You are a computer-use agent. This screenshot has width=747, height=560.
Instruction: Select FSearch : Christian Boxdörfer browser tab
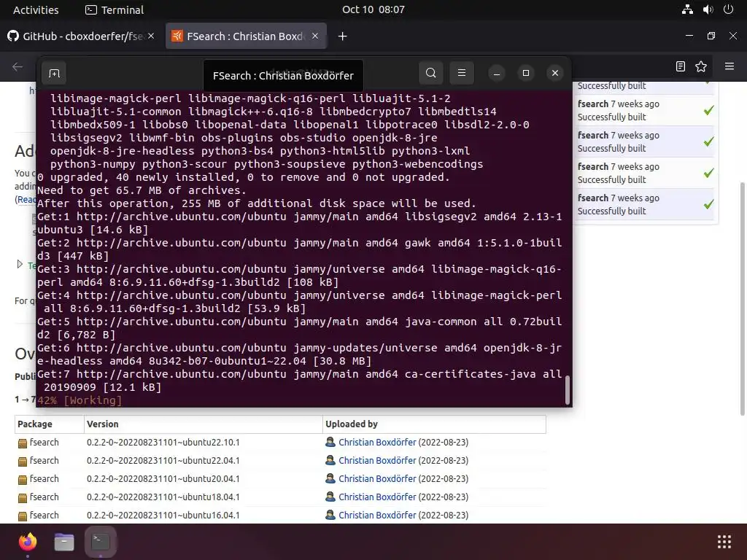pyautogui.click(x=246, y=36)
